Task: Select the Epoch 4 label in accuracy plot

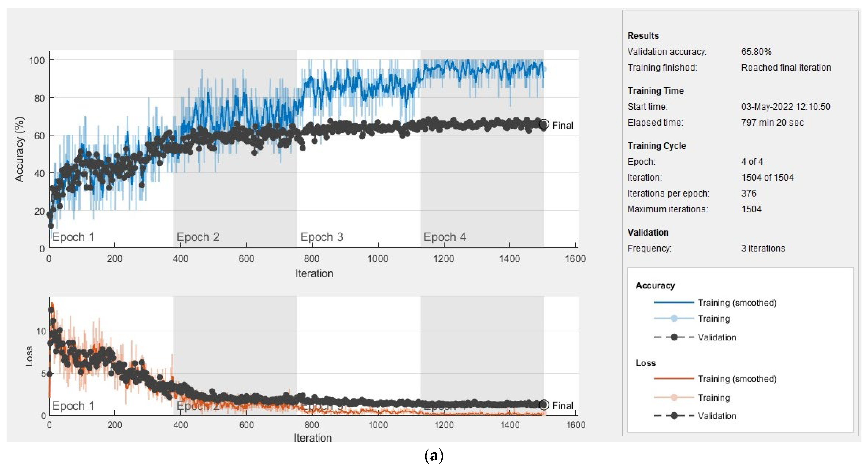Action: (x=444, y=237)
